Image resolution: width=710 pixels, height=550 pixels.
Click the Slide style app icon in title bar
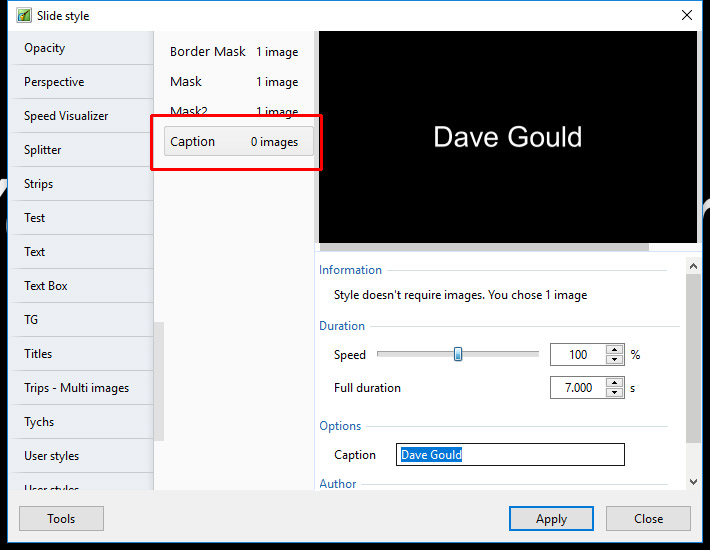click(x=24, y=15)
